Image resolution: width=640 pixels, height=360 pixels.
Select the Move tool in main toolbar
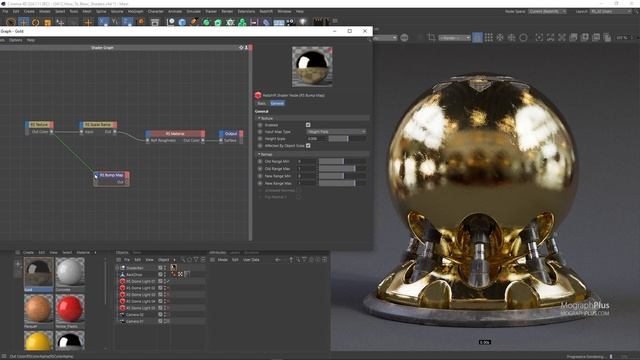coord(23,22)
